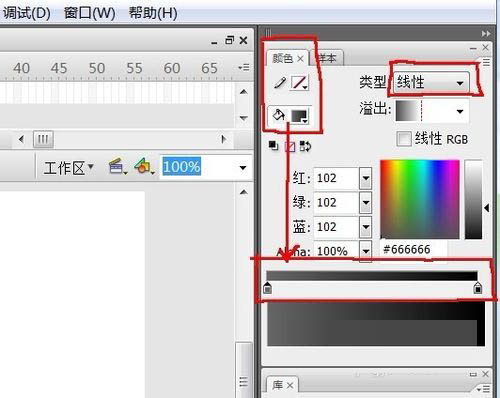
Task: Click the brightness slider triangle pointer
Action: [487, 208]
